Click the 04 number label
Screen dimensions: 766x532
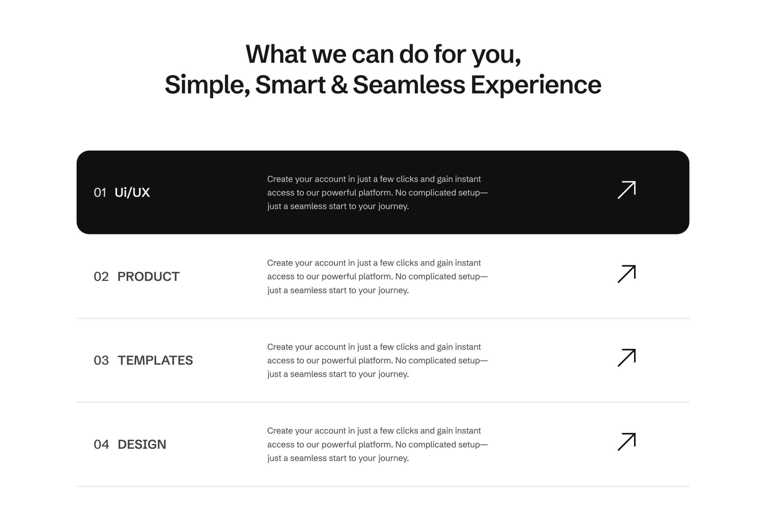coord(101,444)
